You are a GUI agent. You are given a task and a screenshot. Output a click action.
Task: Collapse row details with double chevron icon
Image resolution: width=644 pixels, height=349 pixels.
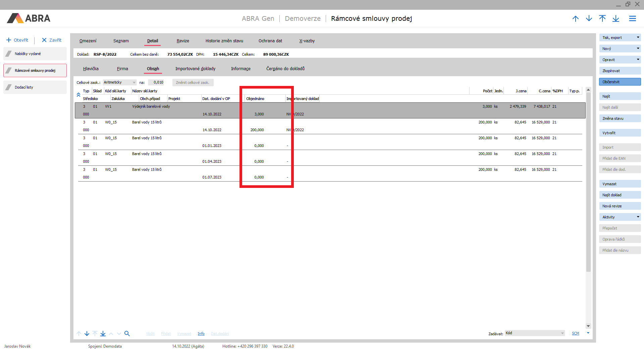pyautogui.click(x=78, y=95)
